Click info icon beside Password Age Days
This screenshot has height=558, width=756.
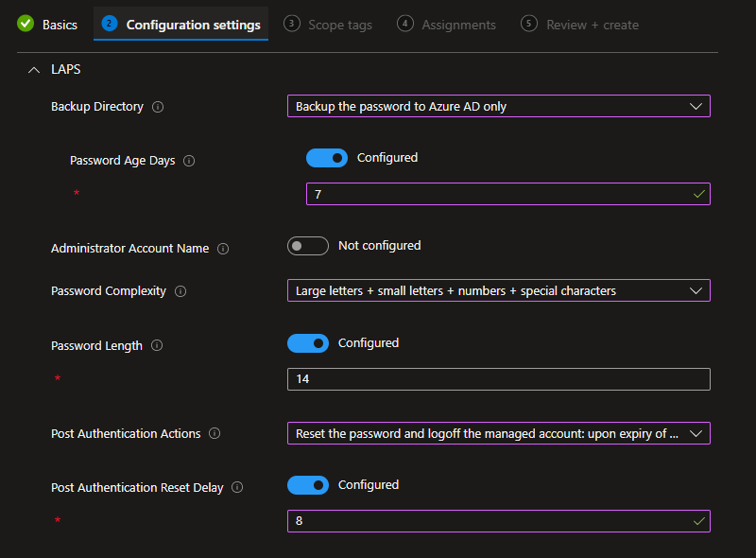[189, 161]
